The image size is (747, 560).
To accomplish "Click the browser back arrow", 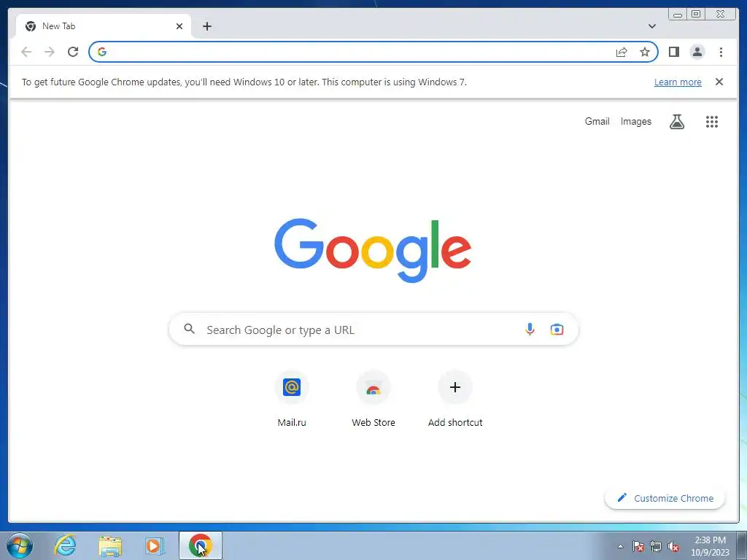I will (x=26, y=52).
